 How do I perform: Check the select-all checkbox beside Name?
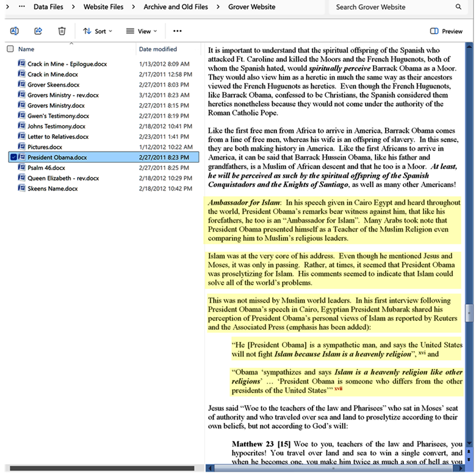point(10,49)
